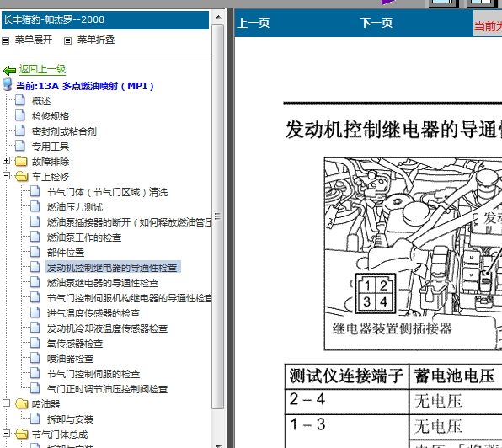
Task: Open the 进气温度传感器的检查 topic
Action: 93,313
